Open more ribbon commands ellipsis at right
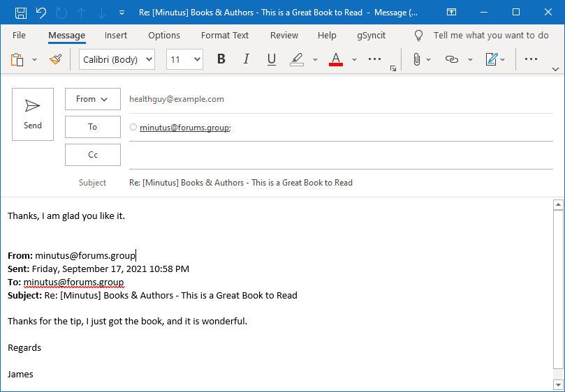The image size is (565, 392). (x=531, y=59)
